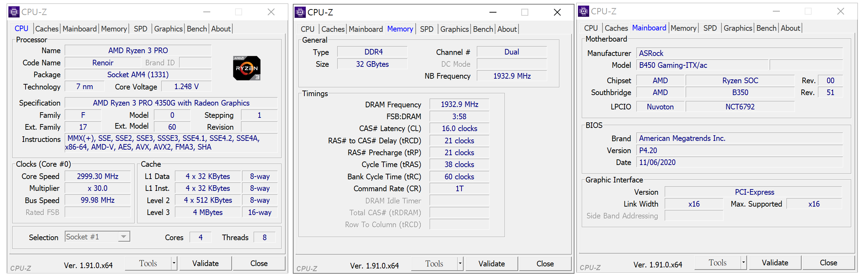Click BIOS Date value 11/06/2020

click(x=740, y=162)
